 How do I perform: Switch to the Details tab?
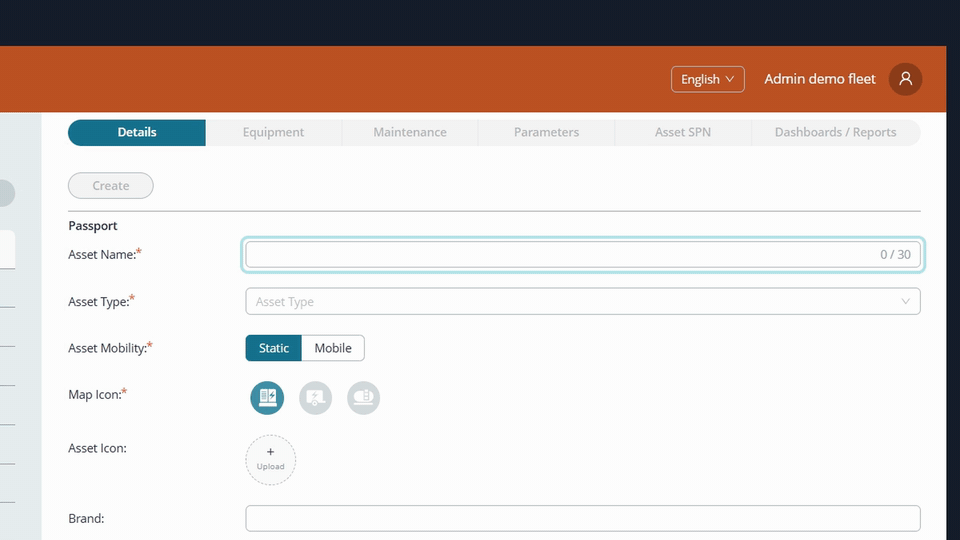(x=137, y=132)
